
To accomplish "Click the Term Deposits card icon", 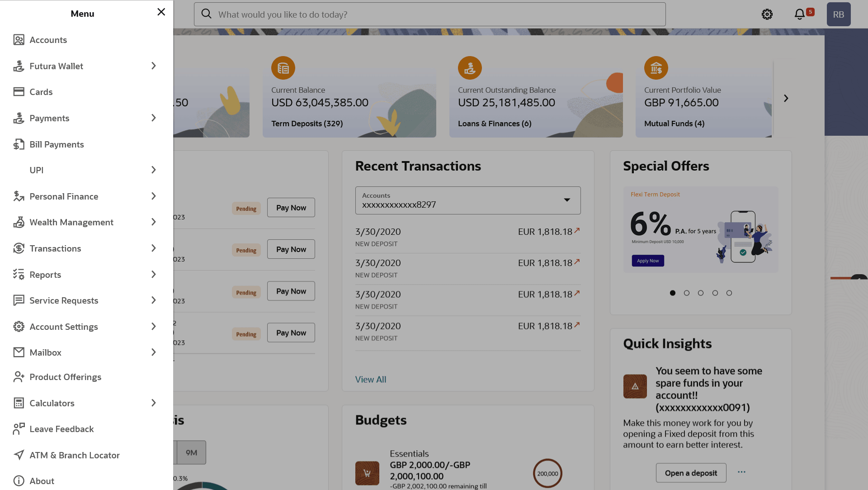I will pos(283,68).
